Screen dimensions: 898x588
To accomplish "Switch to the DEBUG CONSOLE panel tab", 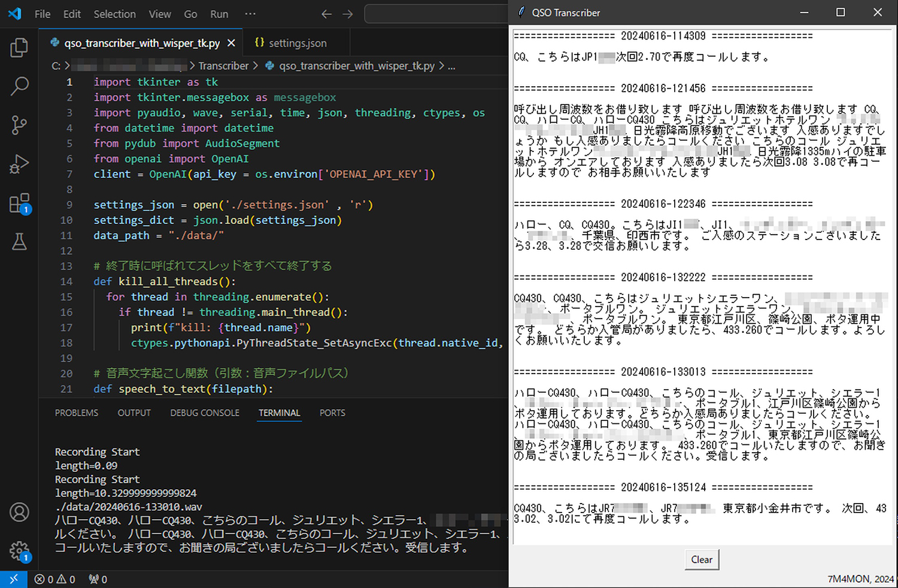I will (x=205, y=413).
